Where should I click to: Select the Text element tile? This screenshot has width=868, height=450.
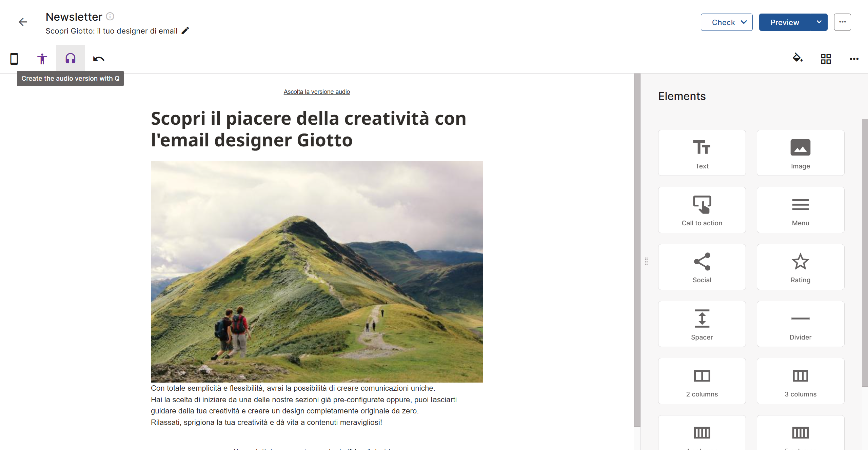[x=702, y=153]
